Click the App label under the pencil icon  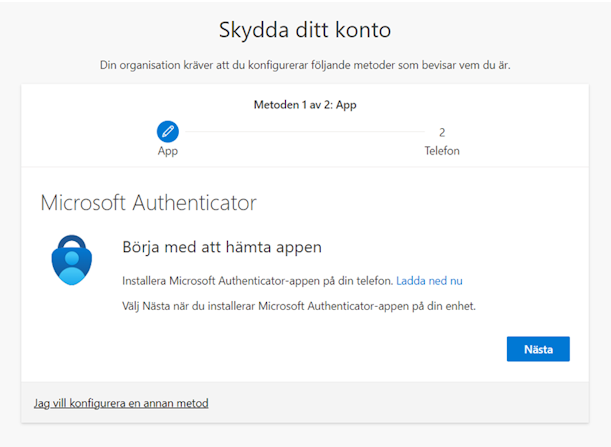(x=168, y=151)
